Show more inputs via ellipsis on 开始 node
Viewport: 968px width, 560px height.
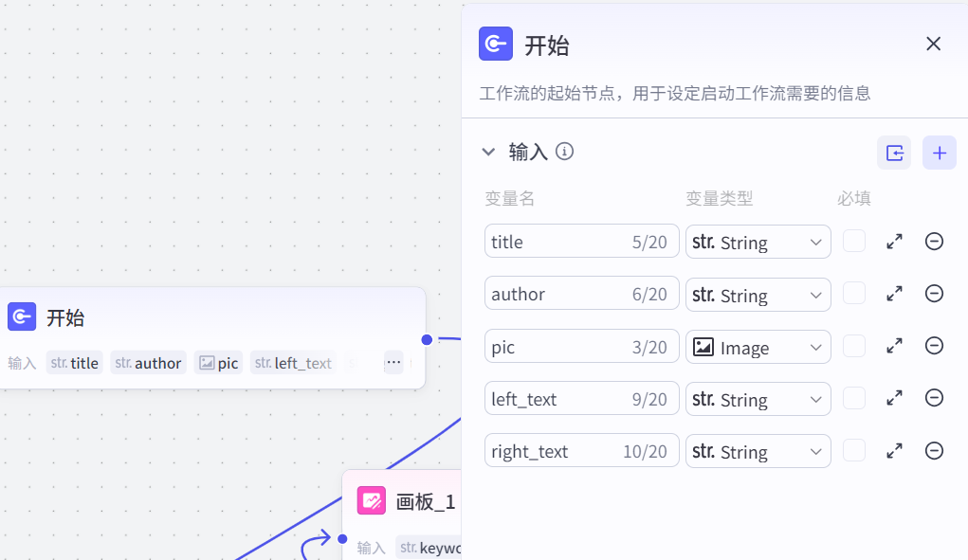(393, 362)
